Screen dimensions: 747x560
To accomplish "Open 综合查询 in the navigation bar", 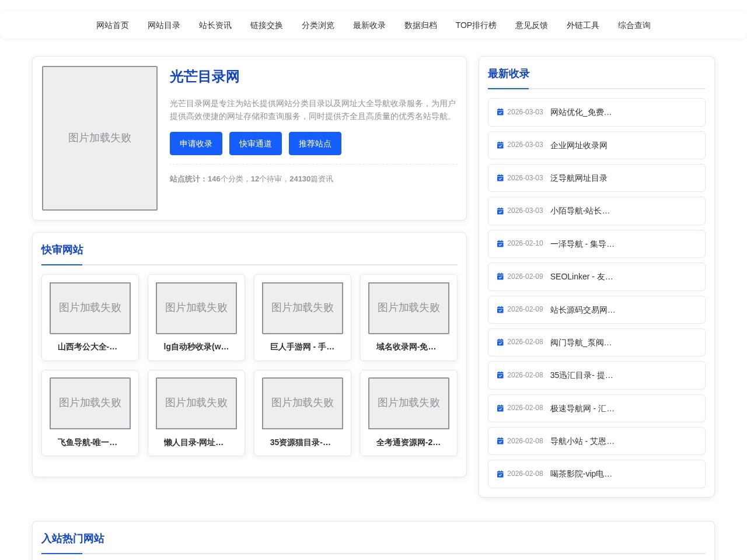I will click(634, 25).
